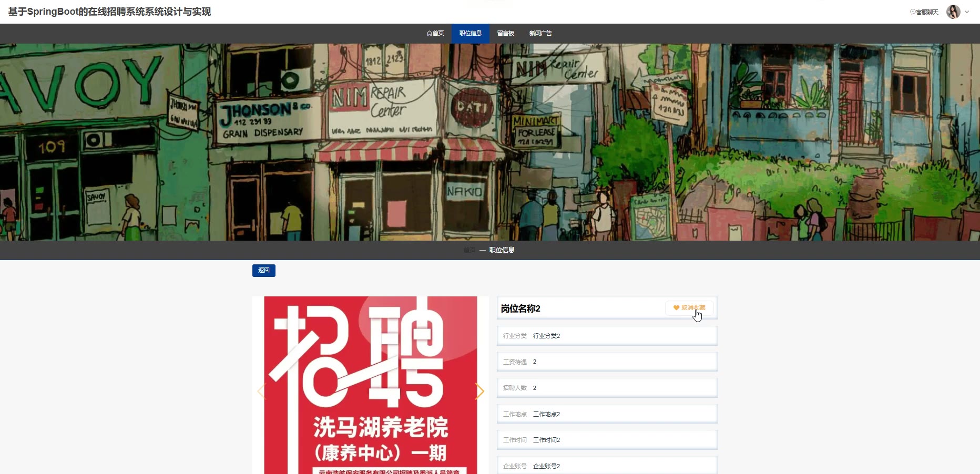Show the next carousel image
This screenshot has height=474, width=980.
tap(479, 391)
